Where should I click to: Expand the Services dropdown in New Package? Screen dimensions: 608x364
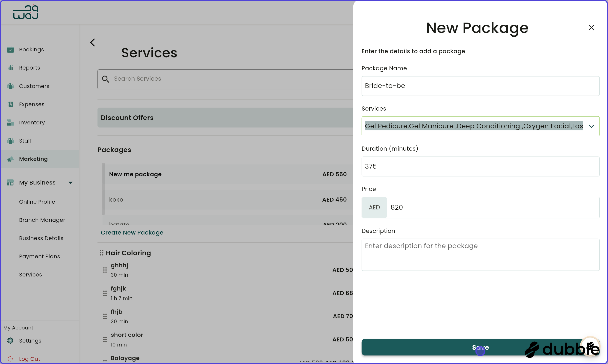pyautogui.click(x=592, y=126)
